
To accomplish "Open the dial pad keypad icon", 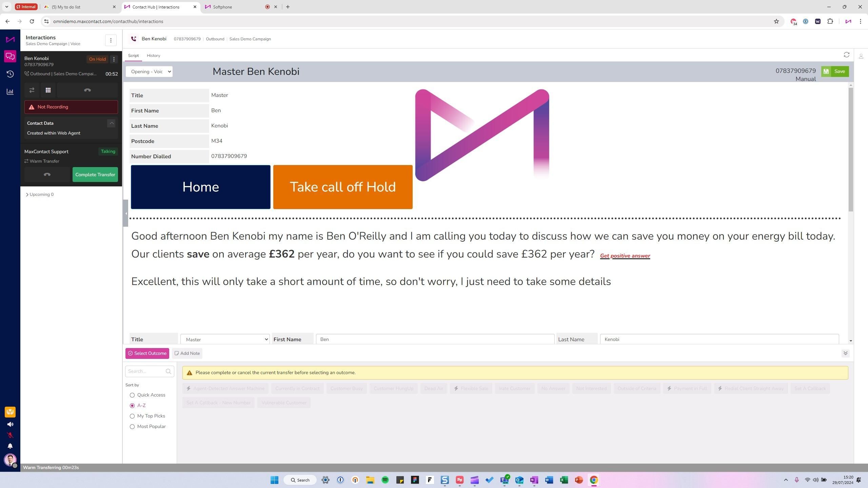I will tap(48, 90).
